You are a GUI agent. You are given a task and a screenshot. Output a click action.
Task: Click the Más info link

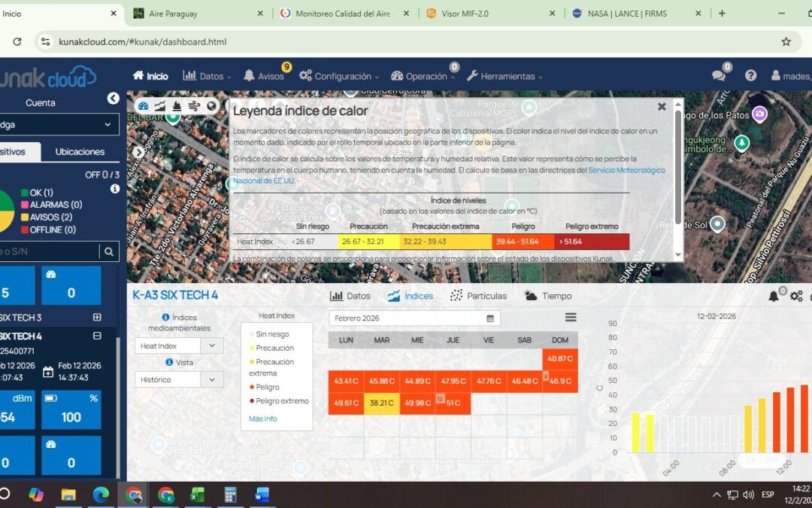tap(263, 418)
